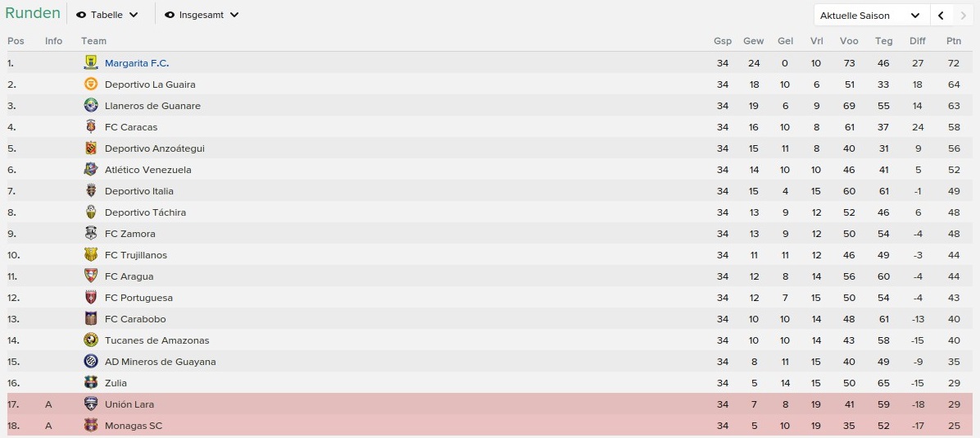Click the FC Caracas club crest
This screenshot has width=980, height=438.
point(91,126)
